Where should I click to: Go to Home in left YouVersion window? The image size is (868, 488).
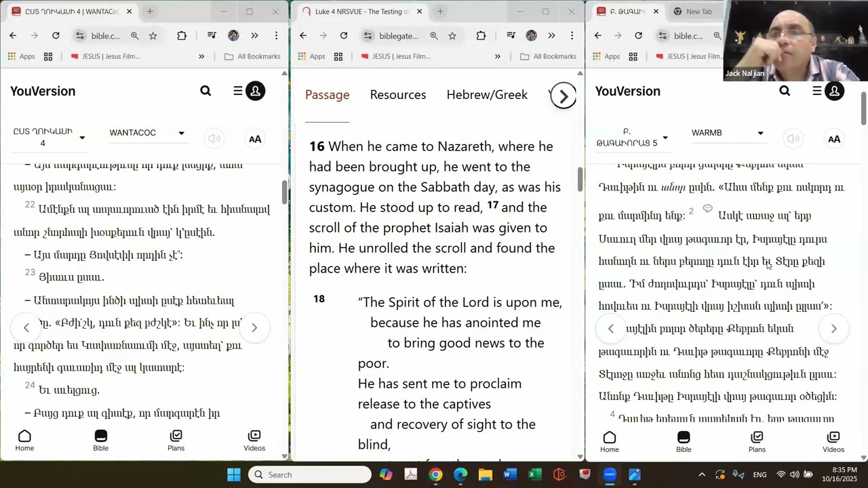pos(24,441)
